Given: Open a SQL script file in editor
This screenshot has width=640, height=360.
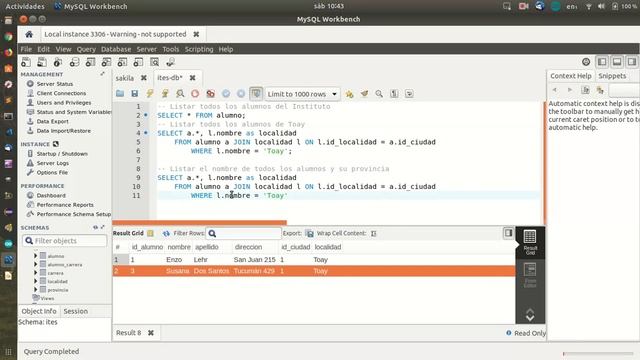Looking at the screenshot, I should click(120, 94).
